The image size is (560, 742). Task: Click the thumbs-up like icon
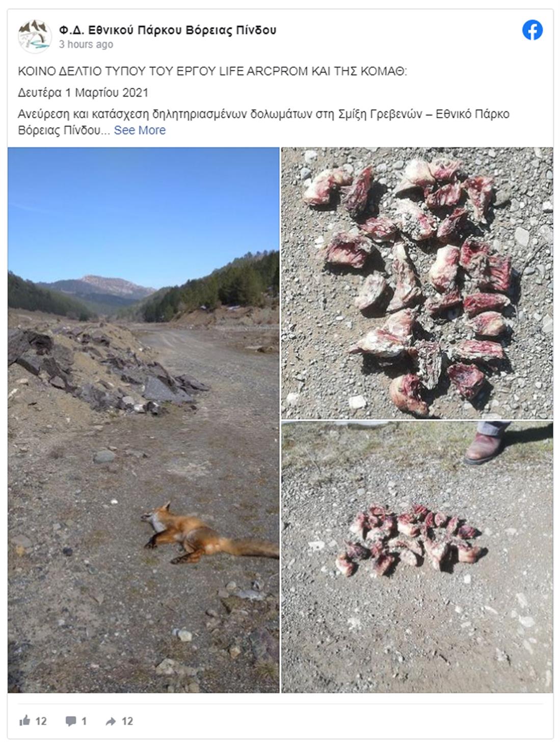coord(24,720)
